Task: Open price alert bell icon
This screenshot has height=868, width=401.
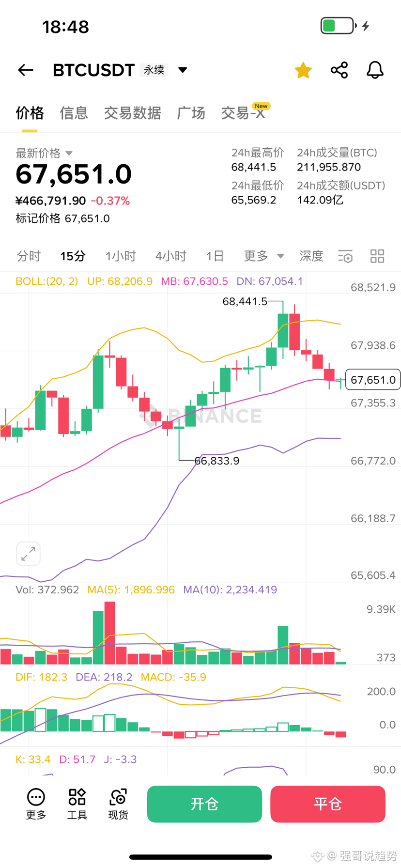Action: [x=375, y=70]
